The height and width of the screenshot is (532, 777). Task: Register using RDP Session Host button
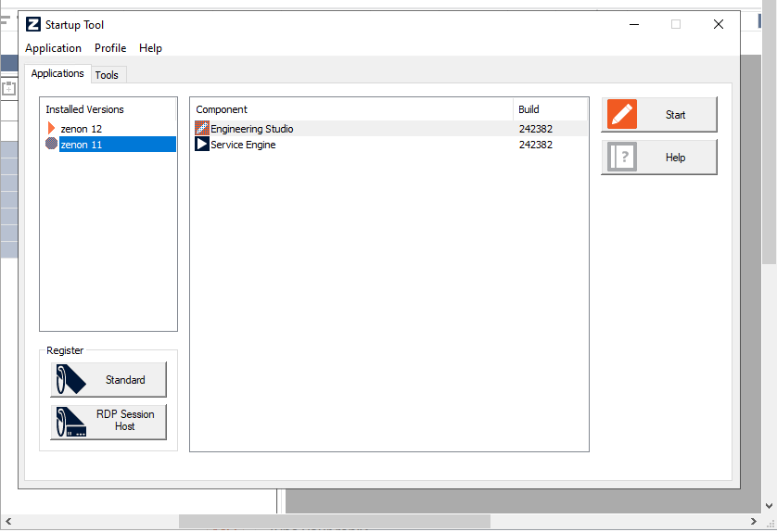[108, 422]
